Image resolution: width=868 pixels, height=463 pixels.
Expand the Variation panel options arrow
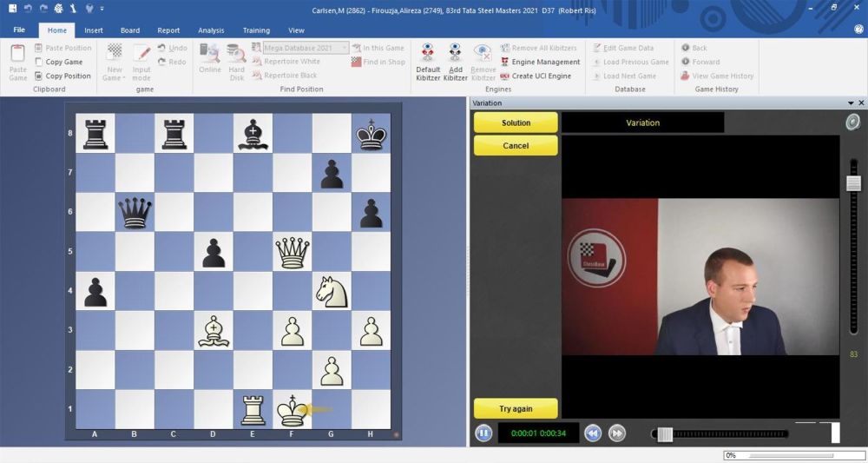tap(851, 103)
